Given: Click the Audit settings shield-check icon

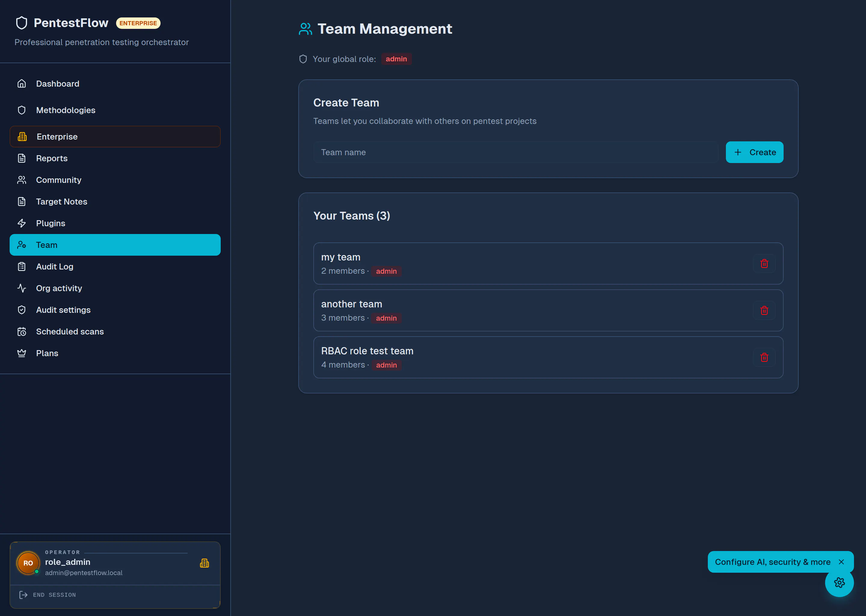Looking at the screenshot, I should coord(22,310).
